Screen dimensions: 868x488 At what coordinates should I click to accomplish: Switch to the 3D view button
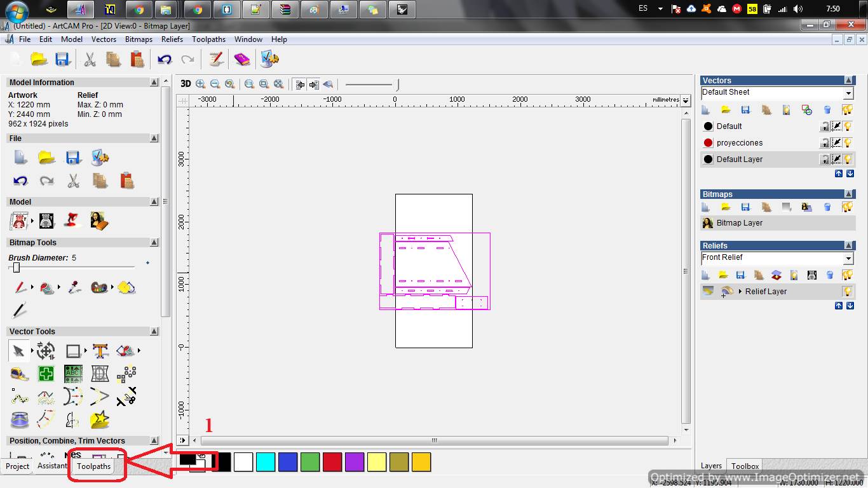[x=186, y=84]
